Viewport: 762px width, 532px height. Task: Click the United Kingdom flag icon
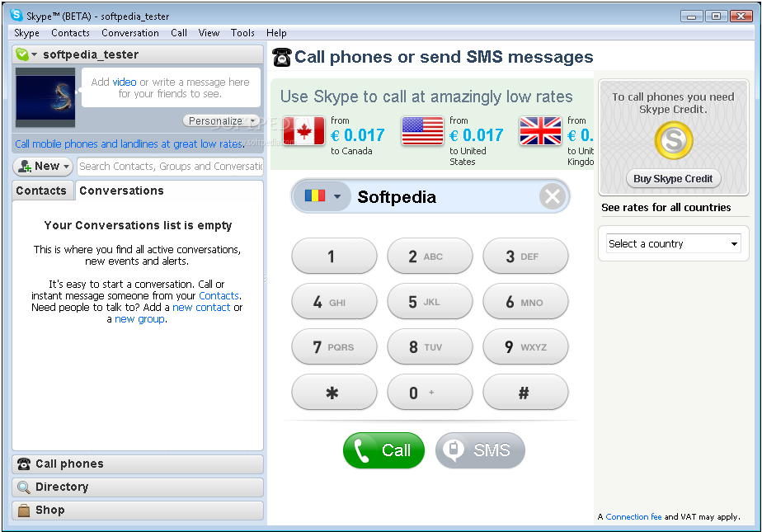coord(540,131)
